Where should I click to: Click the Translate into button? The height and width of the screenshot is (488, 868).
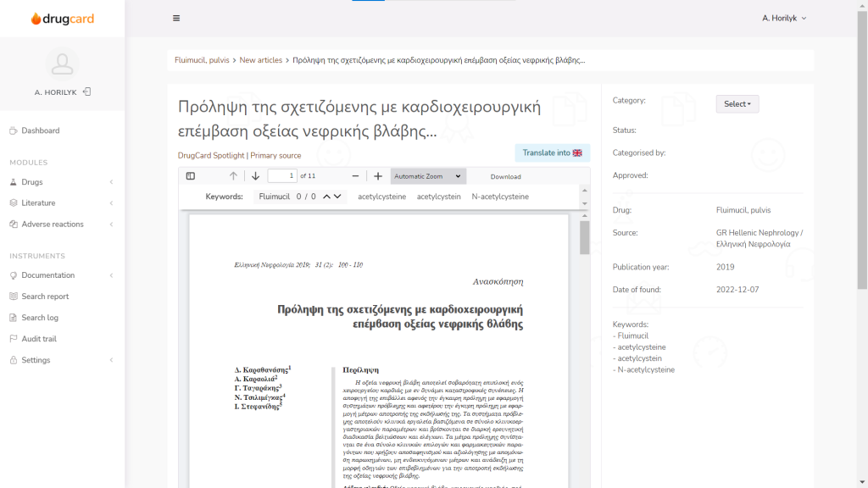(552, 152)
